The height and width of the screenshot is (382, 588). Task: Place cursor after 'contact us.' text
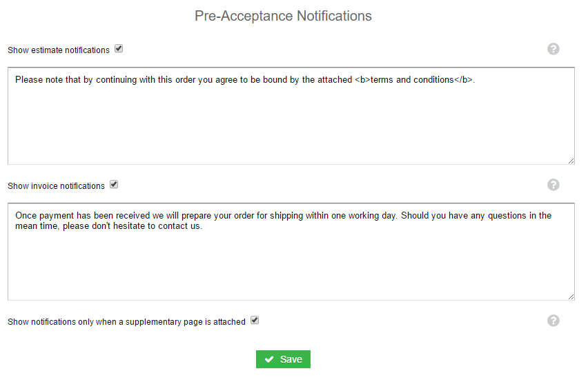click(x=203, y=227)
